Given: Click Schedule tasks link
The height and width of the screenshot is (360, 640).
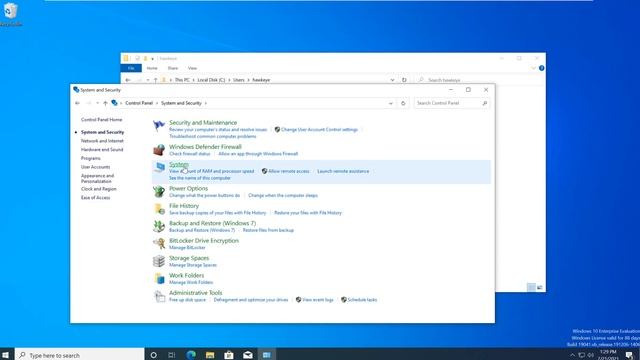Looking at the screenshot, I should pos(362,300).
